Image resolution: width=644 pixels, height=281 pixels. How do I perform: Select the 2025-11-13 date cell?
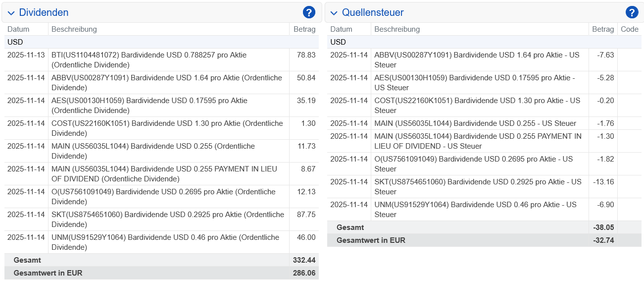26,55
